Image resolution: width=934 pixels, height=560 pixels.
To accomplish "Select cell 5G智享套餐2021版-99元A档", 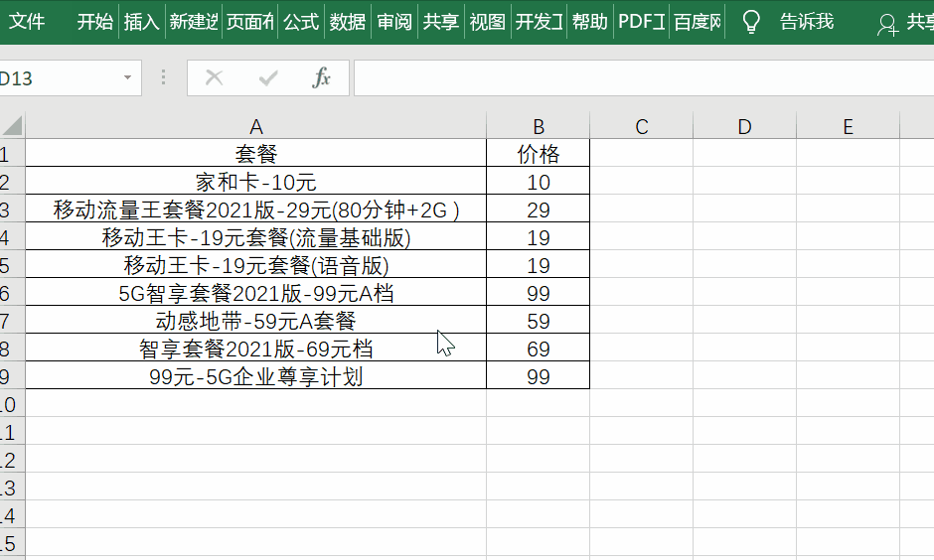I will 256,293.
